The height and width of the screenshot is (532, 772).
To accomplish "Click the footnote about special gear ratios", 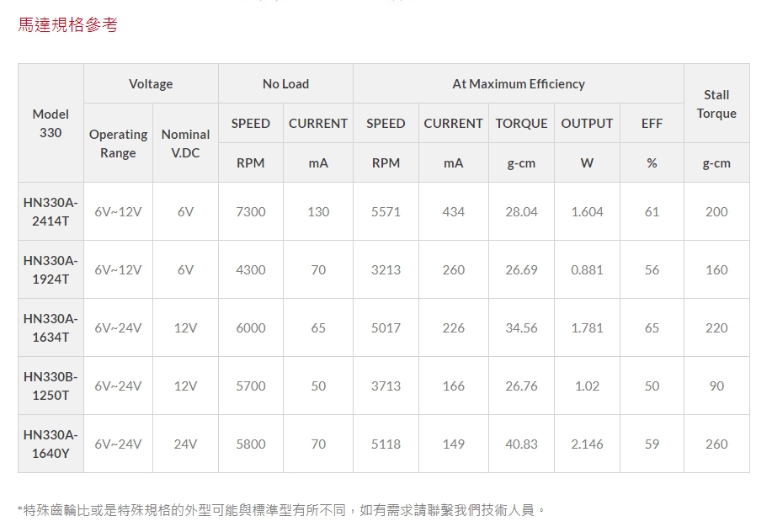I will pyautogui.click(x=282, y=510).
